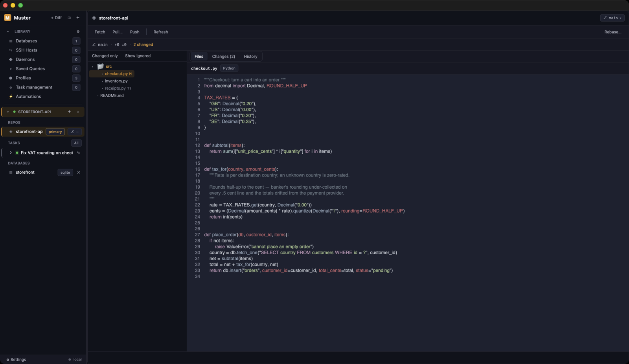Image resolution: width=629 pixels, height=364 pixels.
Task: Click the Task management icon
Action: point(11,87)
